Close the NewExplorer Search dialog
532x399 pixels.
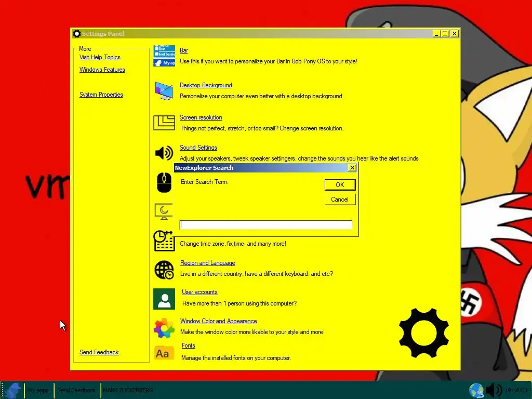click(x=352, y=168)
